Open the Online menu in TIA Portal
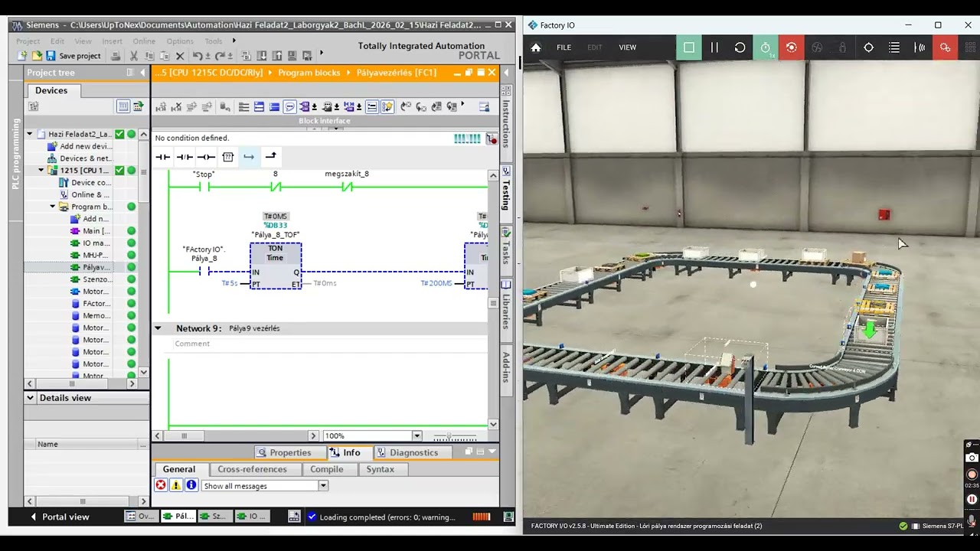The image size is (980, 551). (144, 41)
